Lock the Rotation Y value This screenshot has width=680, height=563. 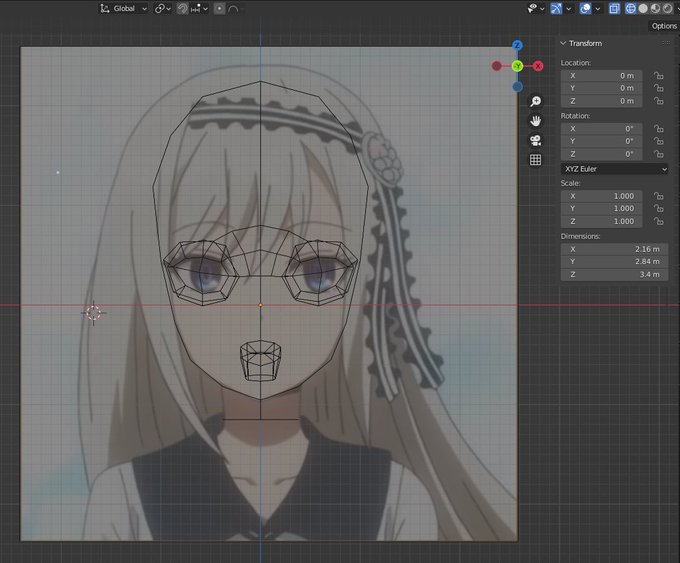(x=658, y=141)
